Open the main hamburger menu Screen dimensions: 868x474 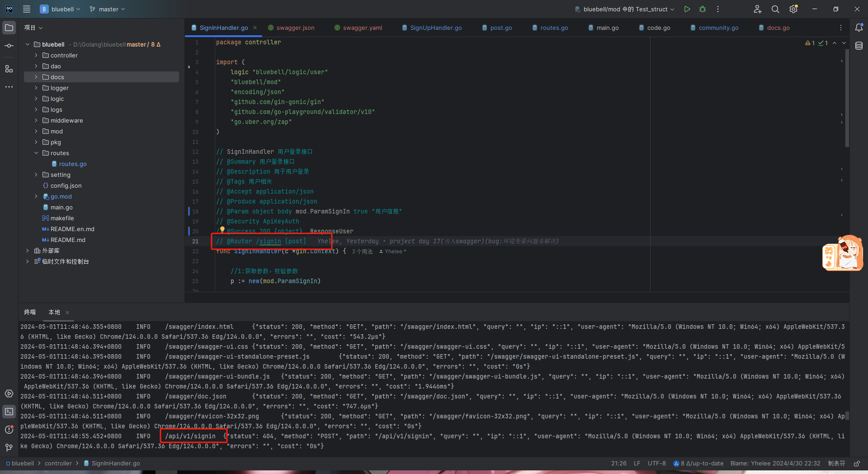coord(27,9)
